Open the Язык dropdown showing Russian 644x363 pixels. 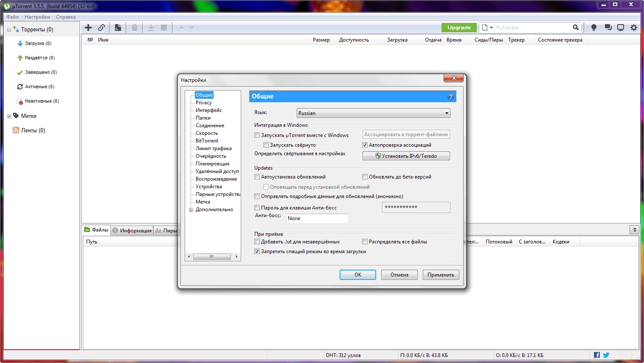pyautogui.click(x=374, y=113)
